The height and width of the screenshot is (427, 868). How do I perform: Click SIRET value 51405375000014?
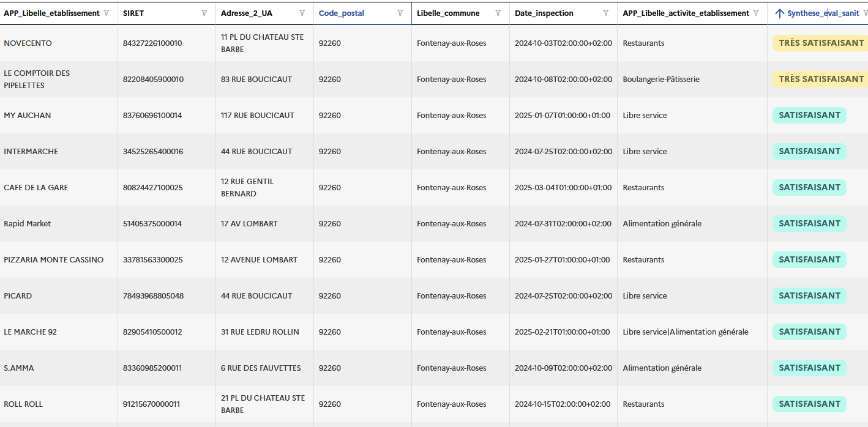(x=152, y=223)
